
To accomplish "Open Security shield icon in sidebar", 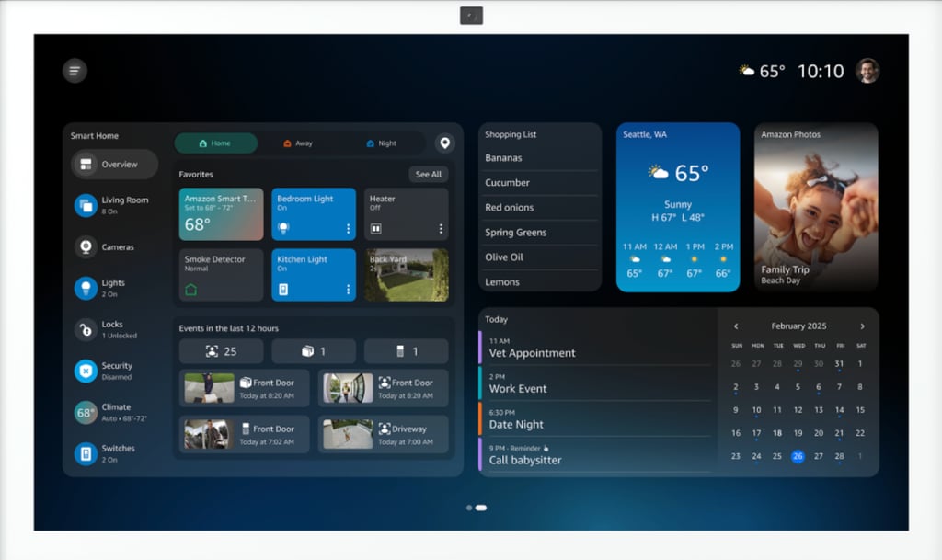I will coord(86,371).
